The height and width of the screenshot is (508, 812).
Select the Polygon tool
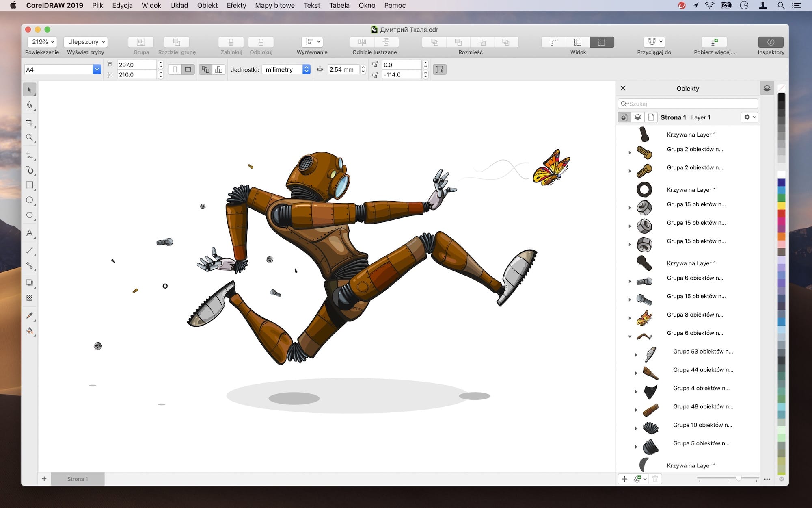tap(29, 215)
